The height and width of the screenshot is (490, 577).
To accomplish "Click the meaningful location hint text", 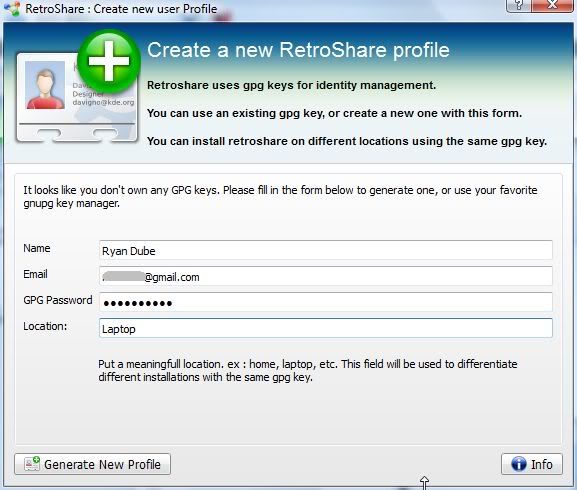I will point(308,370).
